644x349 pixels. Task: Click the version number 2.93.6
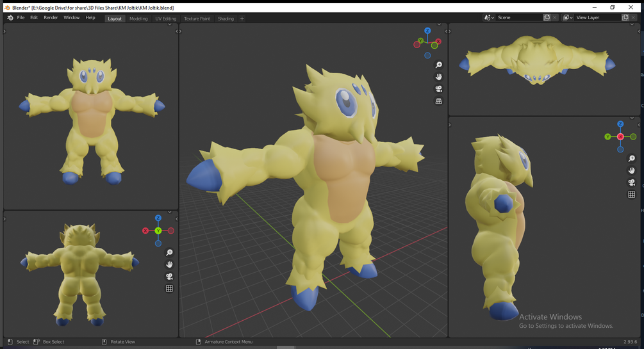click(631, 341)
